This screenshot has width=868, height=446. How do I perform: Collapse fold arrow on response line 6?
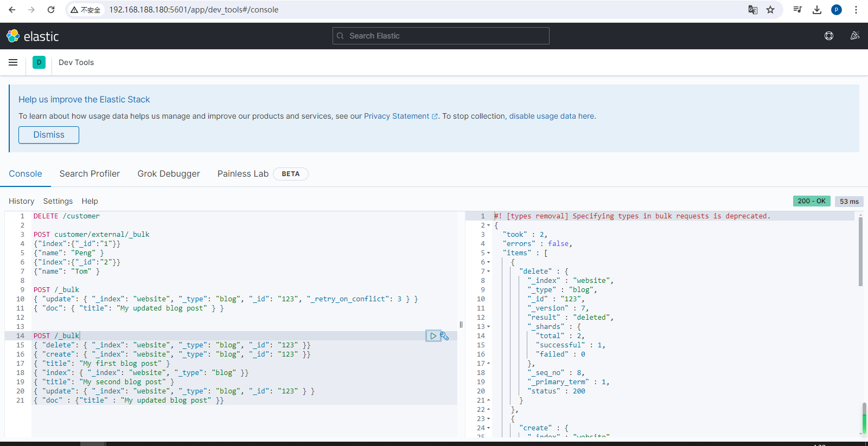tap(488, 262)
